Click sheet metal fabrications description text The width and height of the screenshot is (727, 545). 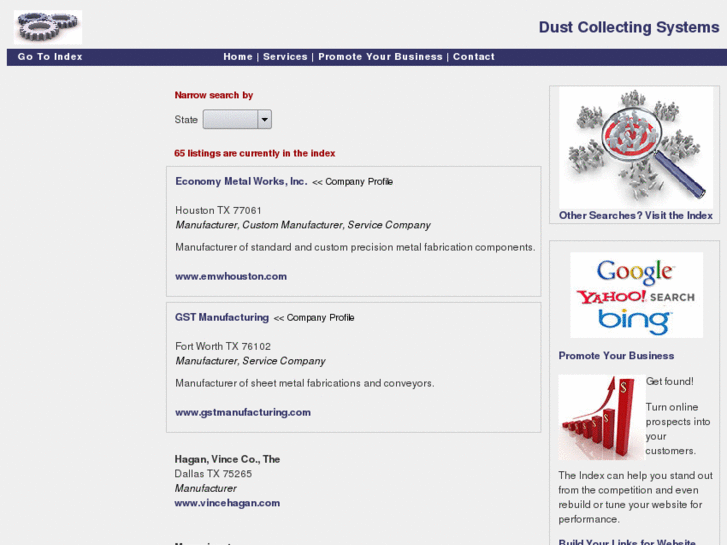click(x=305, y=383)
